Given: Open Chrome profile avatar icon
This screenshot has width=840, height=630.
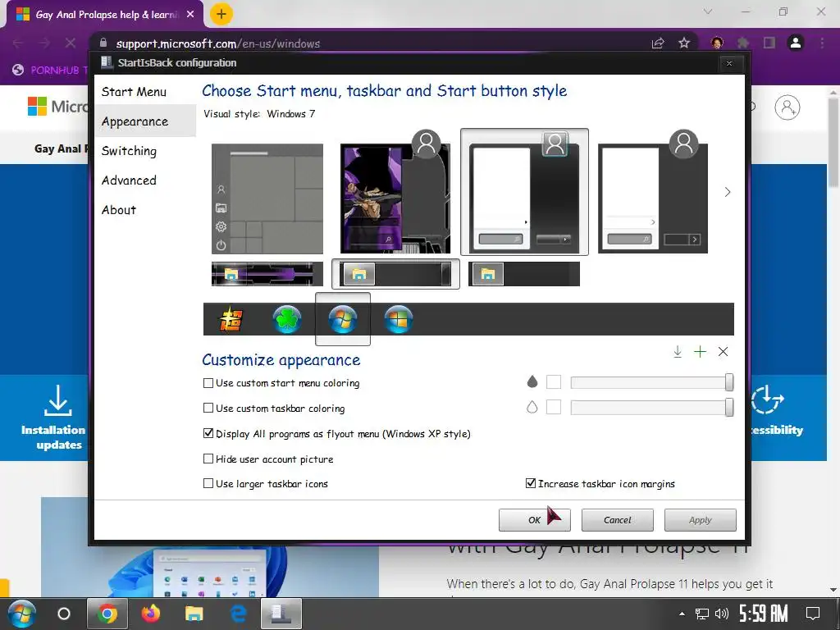Looking at the screenshot, I should [796, 43].
